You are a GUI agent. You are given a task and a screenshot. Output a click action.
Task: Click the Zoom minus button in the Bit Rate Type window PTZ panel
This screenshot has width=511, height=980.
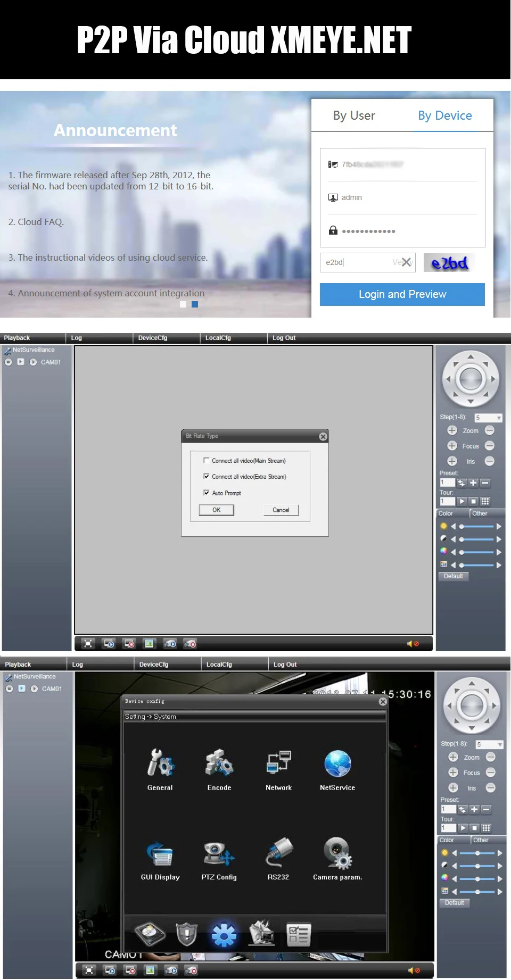(490, 430)
